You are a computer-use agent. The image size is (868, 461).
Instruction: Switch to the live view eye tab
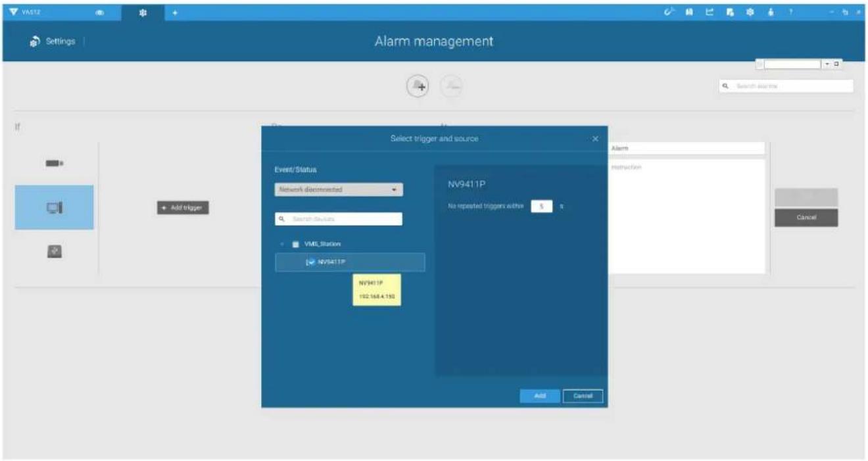coord(100,12)
